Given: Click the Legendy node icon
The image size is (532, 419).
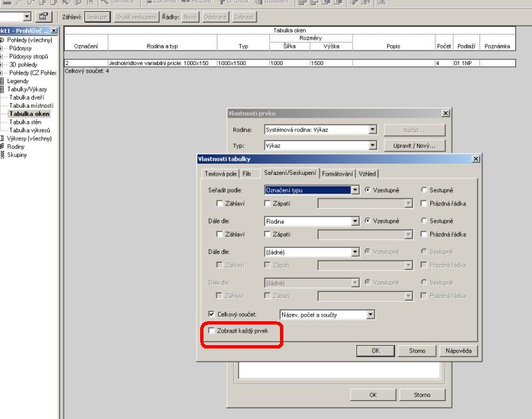Looking at the screenshot, I should pos(2,81).
